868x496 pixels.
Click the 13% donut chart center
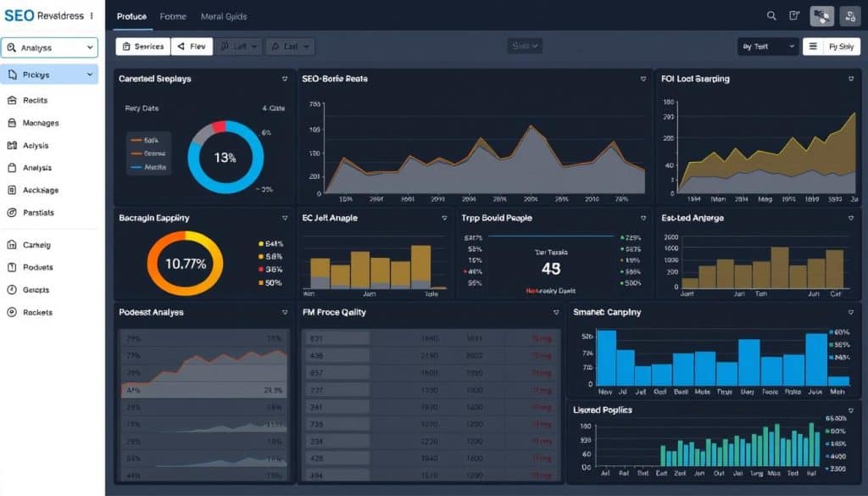click(x=225, y=158)
